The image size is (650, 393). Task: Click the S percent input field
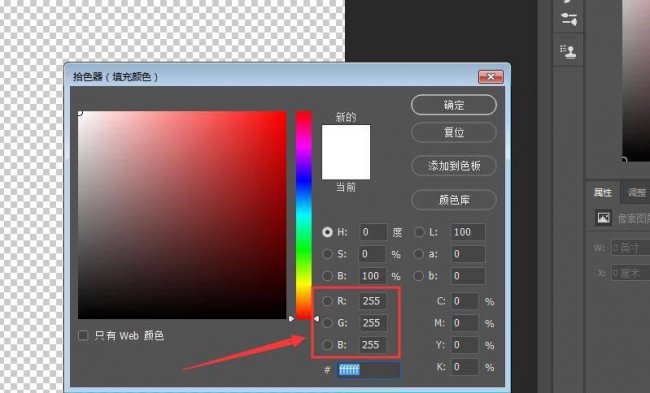(x=373, y=254)
